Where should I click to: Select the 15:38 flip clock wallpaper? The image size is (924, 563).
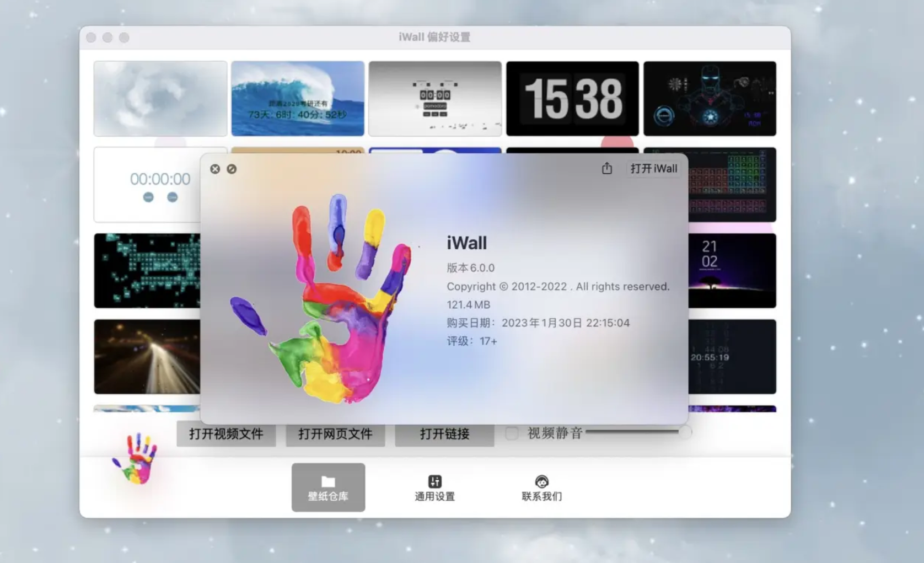coord(572,99)
